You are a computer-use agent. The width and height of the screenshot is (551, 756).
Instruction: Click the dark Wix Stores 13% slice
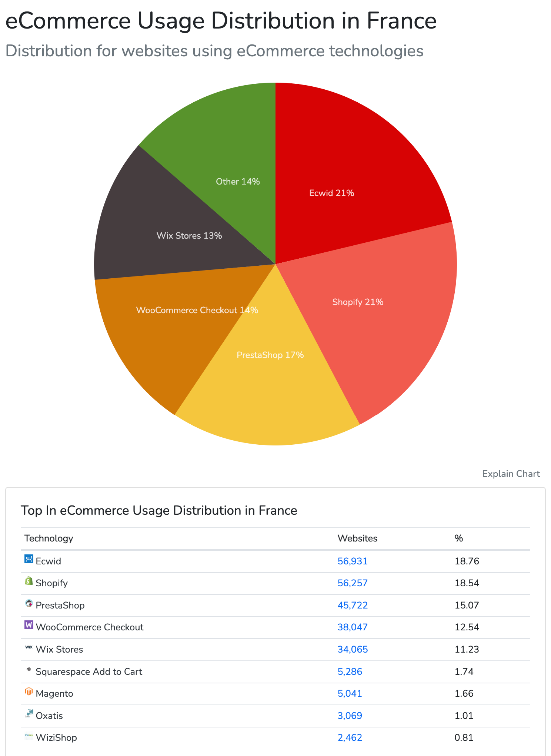(x=156, y=230)
